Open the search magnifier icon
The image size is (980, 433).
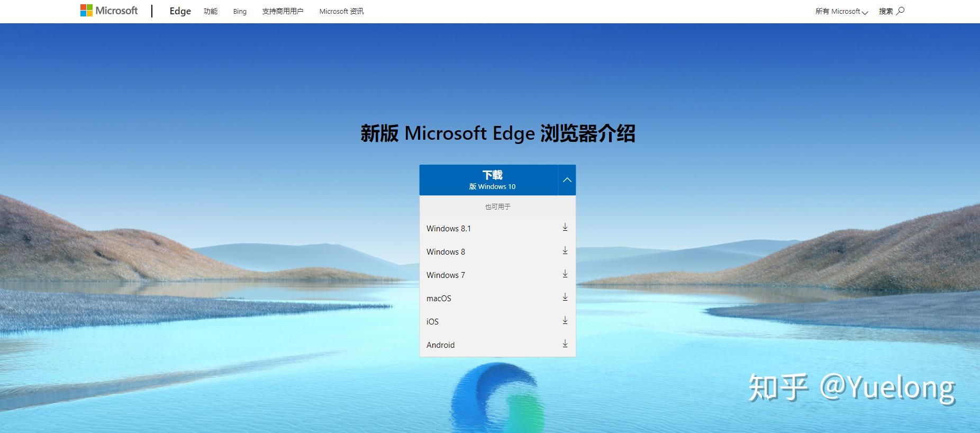point(901,11)
